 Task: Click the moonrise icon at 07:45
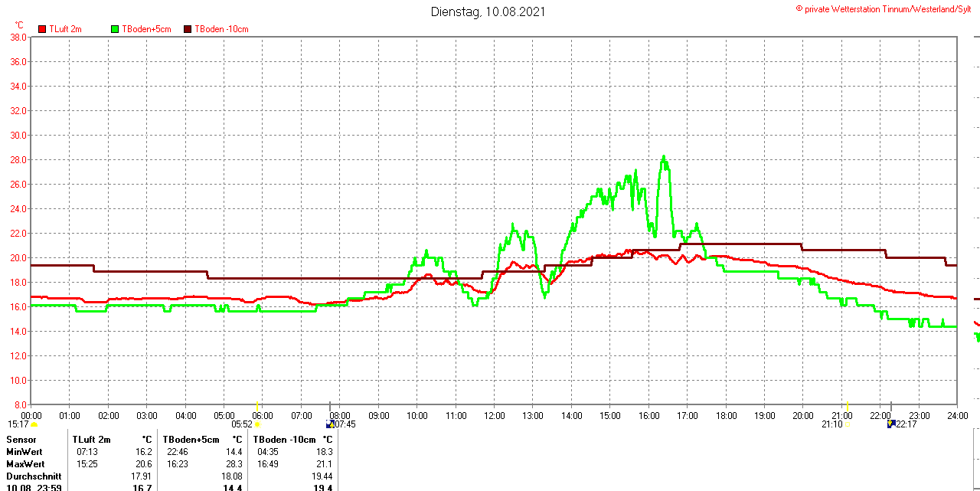click(x=330, y=424)
